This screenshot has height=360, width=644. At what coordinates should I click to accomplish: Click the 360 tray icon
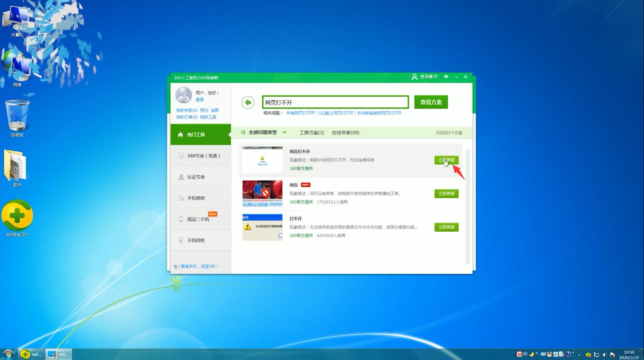[588, 355]
